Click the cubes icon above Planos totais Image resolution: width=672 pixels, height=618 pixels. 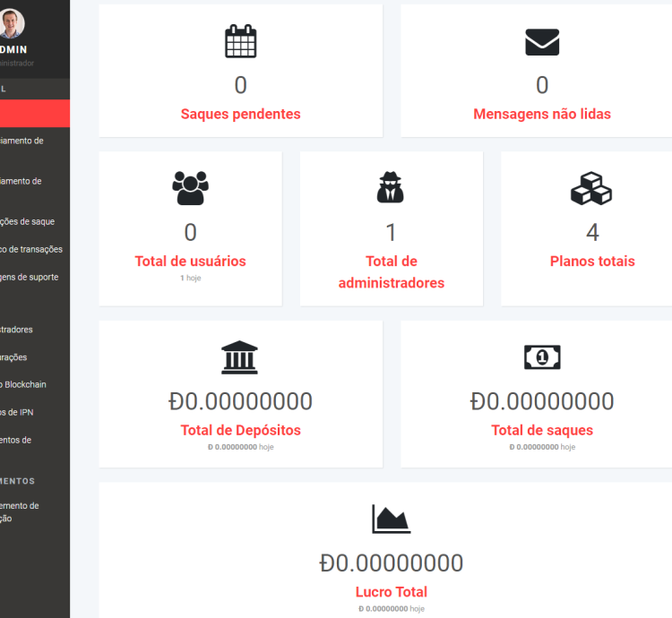[591, 187]
